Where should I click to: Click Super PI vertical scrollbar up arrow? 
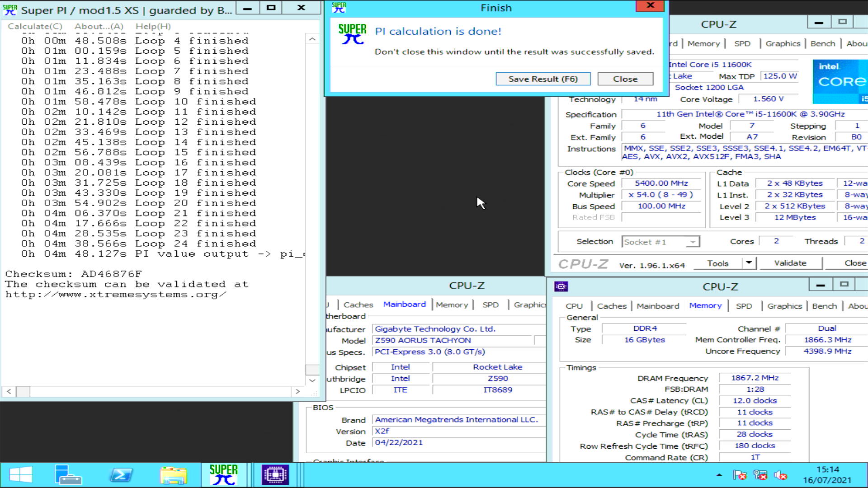(312, 39)
